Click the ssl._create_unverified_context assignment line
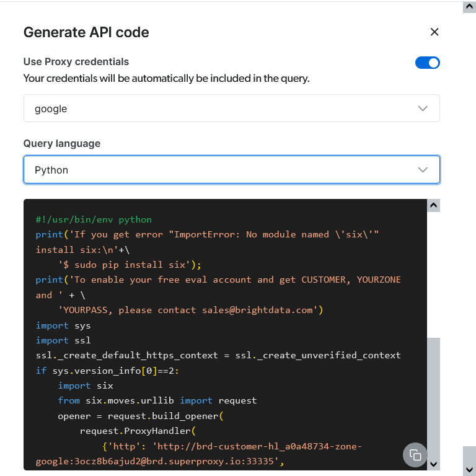Screen dimensions: 476x476 click(218, 355)
